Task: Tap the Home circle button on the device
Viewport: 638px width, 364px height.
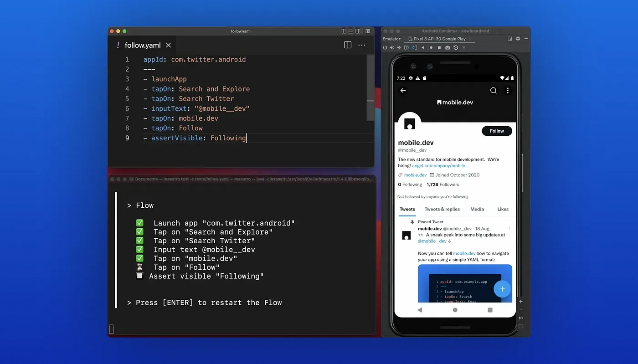Action: pos(454,310)
